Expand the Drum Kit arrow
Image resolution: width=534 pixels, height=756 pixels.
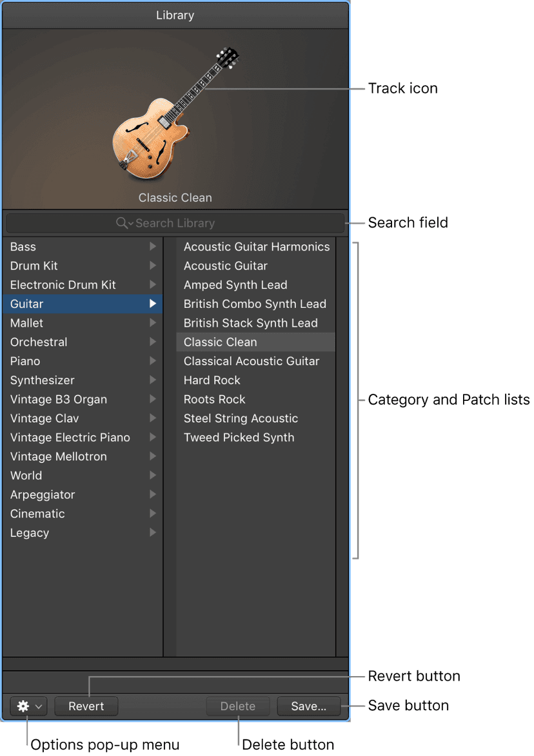[153, 266]
